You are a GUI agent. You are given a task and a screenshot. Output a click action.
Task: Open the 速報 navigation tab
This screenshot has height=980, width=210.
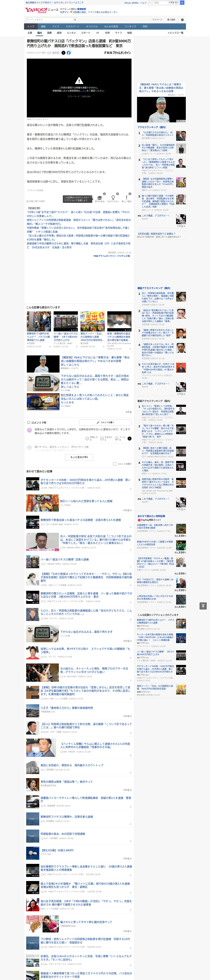pos(43,27)
